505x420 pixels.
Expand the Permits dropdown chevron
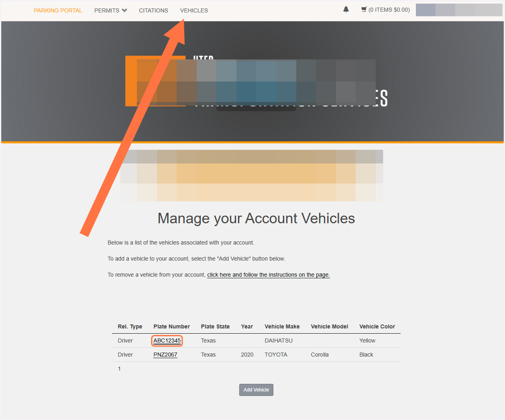pos(124,11)
